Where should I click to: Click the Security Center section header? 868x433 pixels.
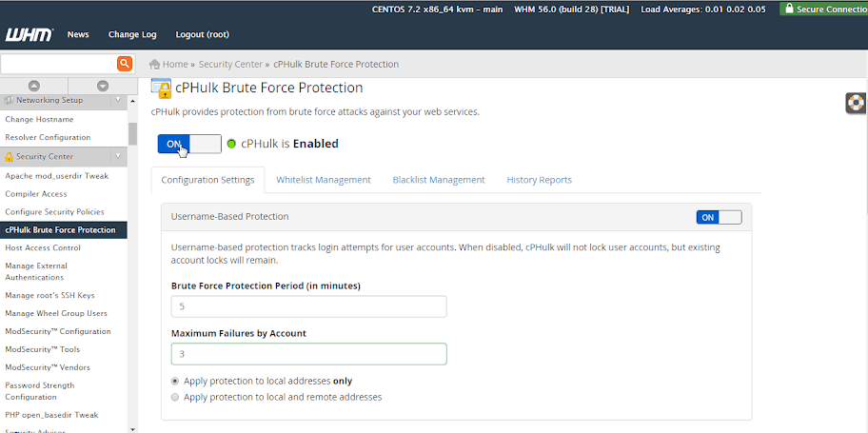pos(64,157)
